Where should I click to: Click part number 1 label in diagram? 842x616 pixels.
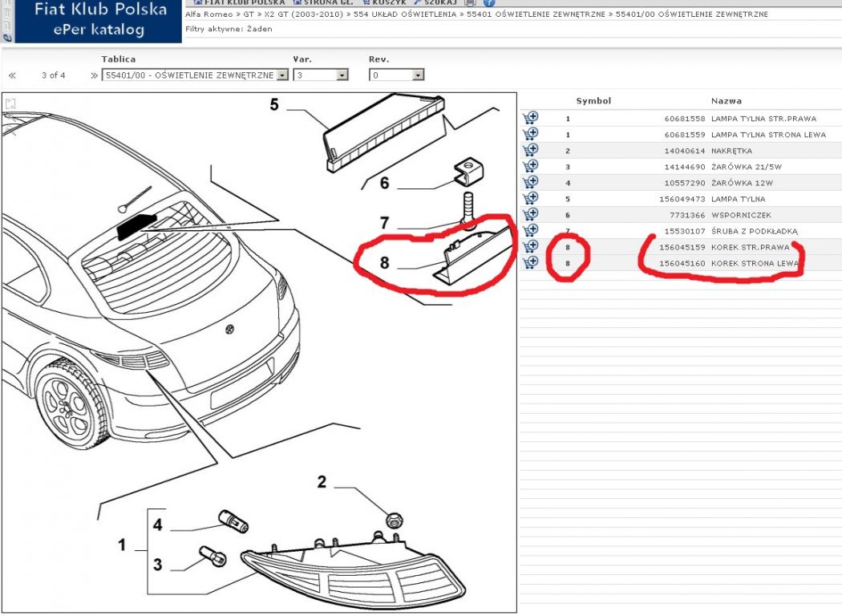click(x=123, y=545)
